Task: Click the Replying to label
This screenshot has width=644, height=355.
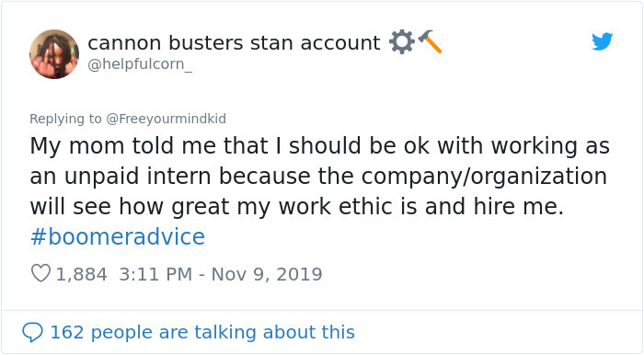Action: point(65,119)
